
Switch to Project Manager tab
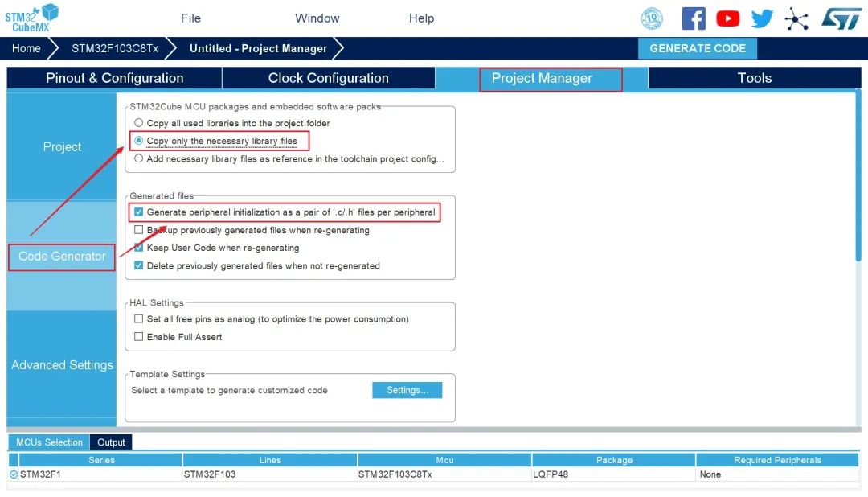click(x=542, y=78)
